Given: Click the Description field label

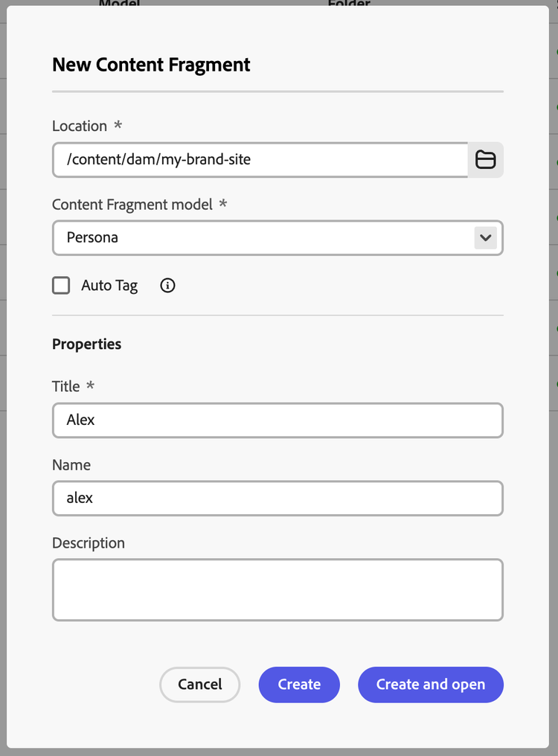Looking at the screenshot, I should pos(89,543).
